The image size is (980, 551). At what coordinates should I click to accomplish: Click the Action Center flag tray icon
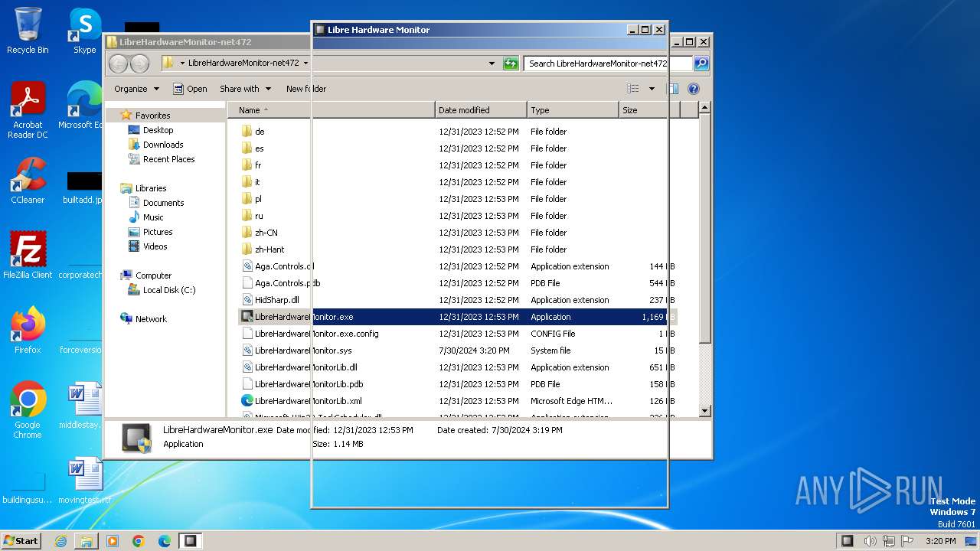[907, 541]
